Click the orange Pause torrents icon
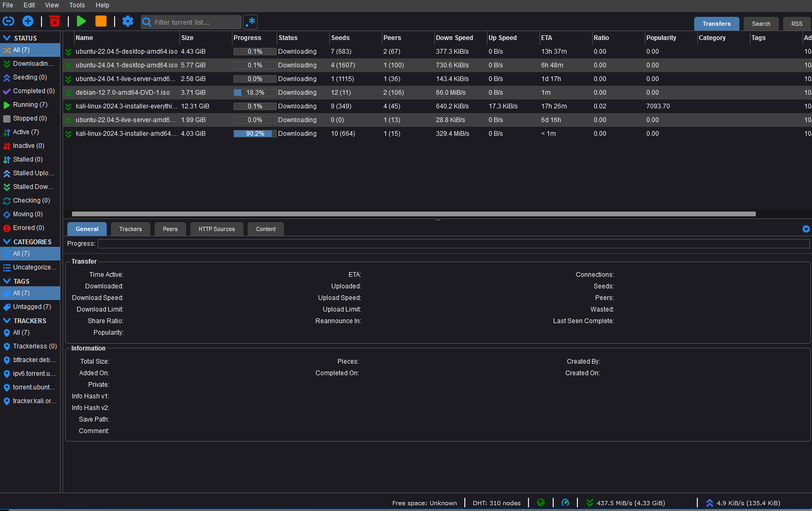Screen dimensions: 812x511 pyautogui.click(x=101, y=21)
